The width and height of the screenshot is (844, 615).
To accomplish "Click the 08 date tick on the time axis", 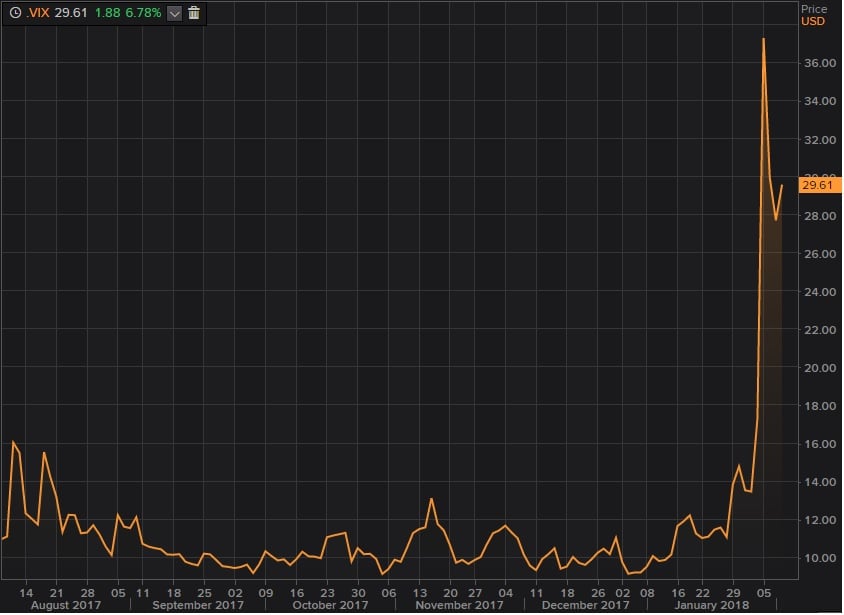I will click(647, 593).
